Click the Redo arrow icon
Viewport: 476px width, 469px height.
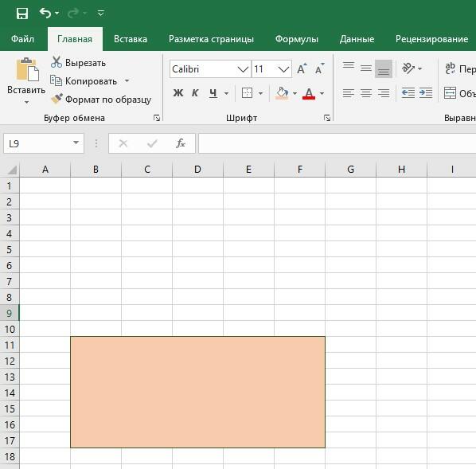click(x=73, y=14)
